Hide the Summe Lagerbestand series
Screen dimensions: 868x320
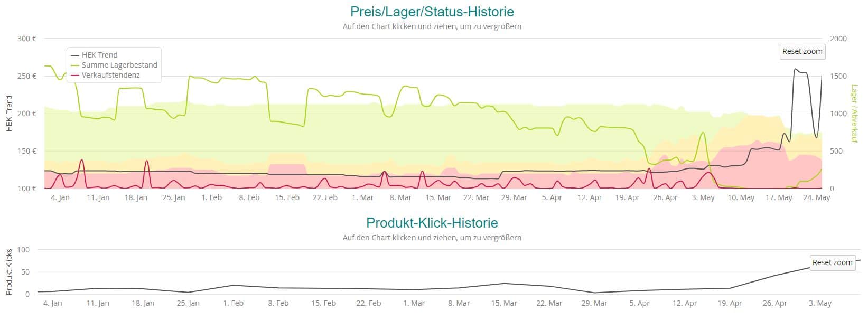(119, 65)
